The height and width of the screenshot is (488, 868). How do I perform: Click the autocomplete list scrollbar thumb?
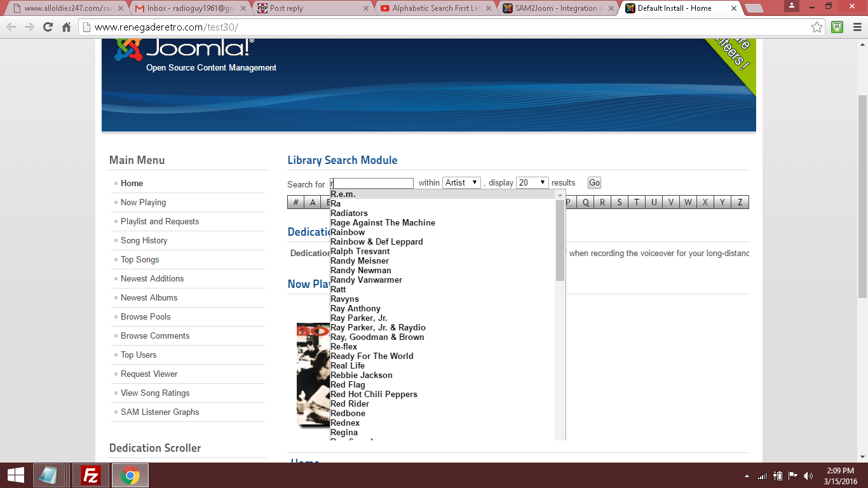click(x=560, y=240)
